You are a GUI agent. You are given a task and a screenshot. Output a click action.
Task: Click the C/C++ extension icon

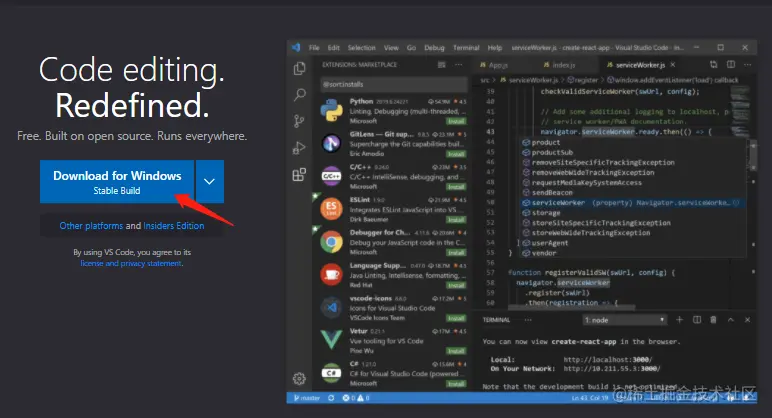click(331, 176)
